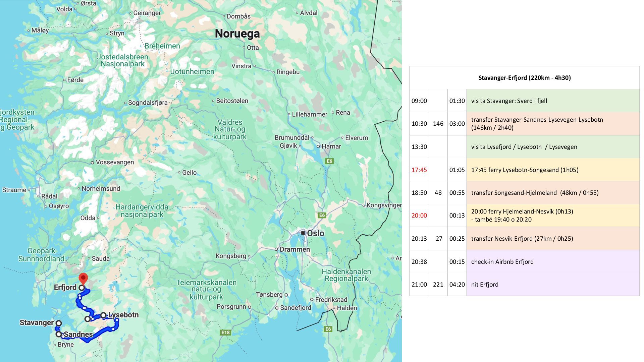Click the Stavanger route waypoint circle
Image resolution: width=644 pixels, height=362 pixels.
pyautogui.click(x=59, y=323)
